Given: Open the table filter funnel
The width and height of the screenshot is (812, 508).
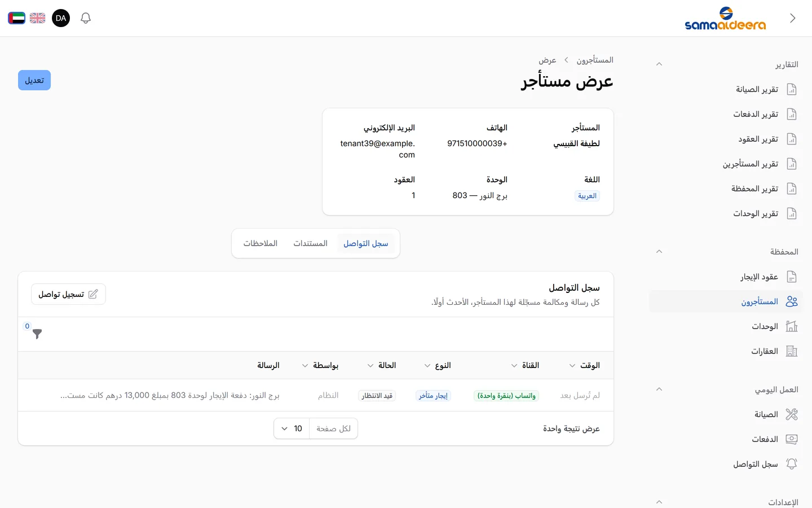Looking at the screenshot, I should click(x=37, y=334).
